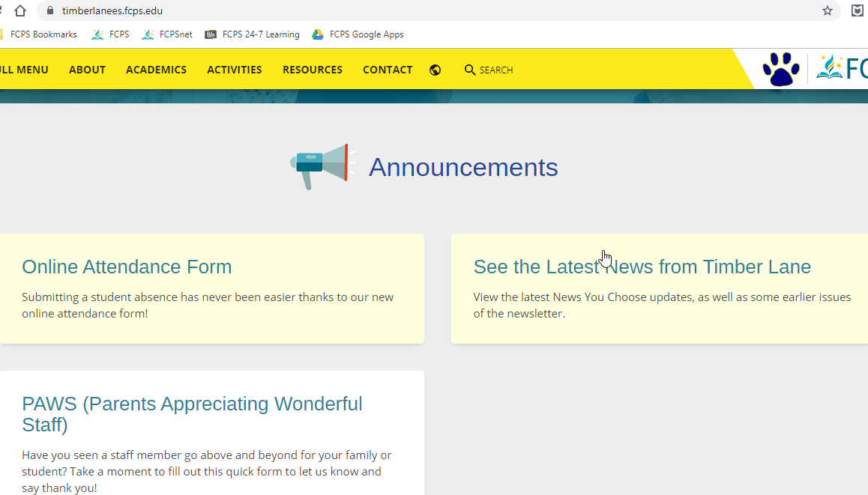Expand the Academics menu
This screenshot has height=495, width=868.
(x=156, y=70)
